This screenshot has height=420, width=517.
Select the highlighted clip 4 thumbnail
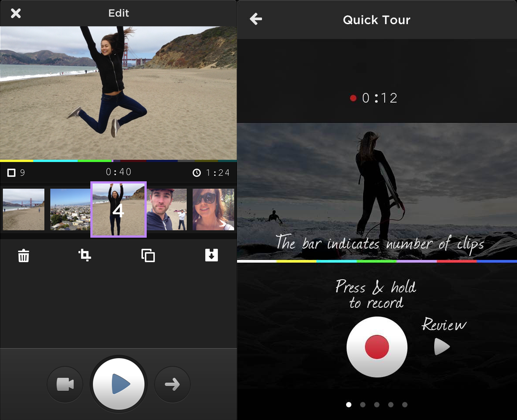(x=118, y=209)
